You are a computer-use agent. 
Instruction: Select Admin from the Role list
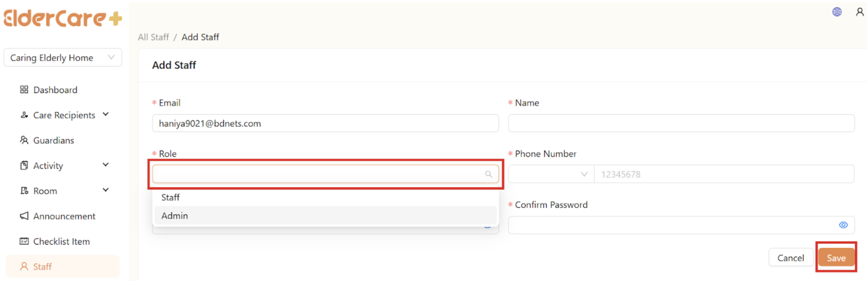[x=174, y=216]
